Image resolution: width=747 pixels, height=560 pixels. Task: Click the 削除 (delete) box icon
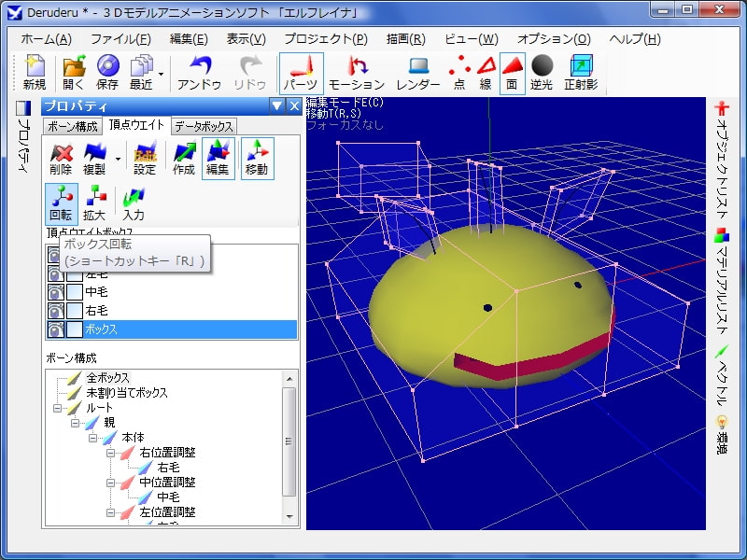click(61, 158)
